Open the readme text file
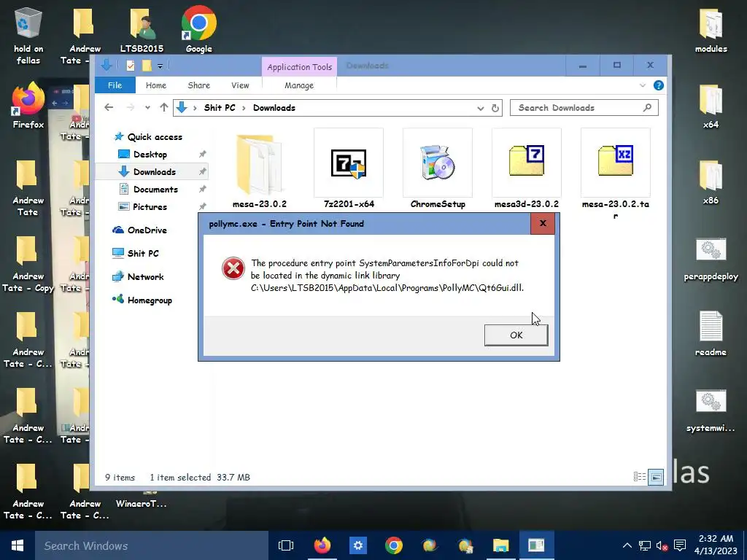This screenshot has height=560, width=747. (x=711, y=333)
